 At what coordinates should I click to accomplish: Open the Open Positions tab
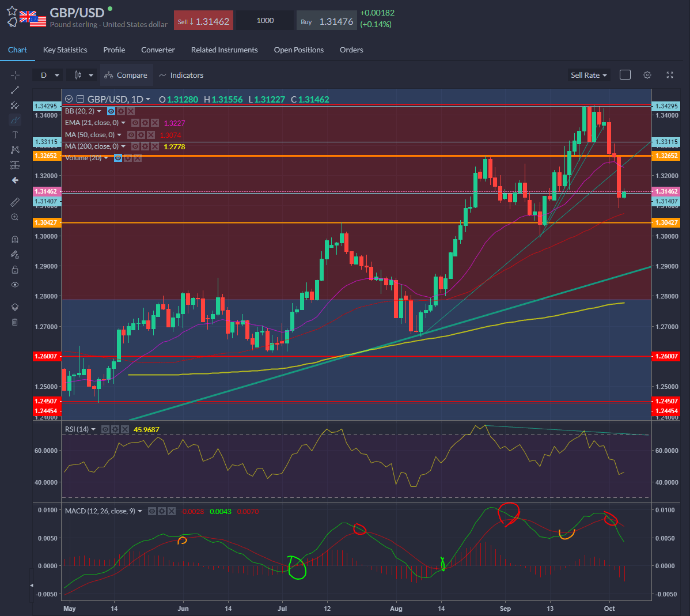click(298, 50)
